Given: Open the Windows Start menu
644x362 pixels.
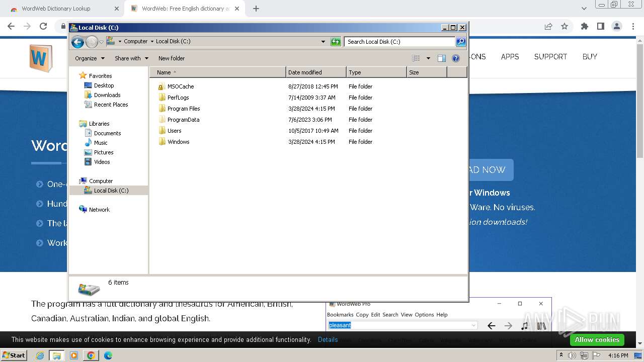Looking at the screenshot, I should (x=14, y=355).
